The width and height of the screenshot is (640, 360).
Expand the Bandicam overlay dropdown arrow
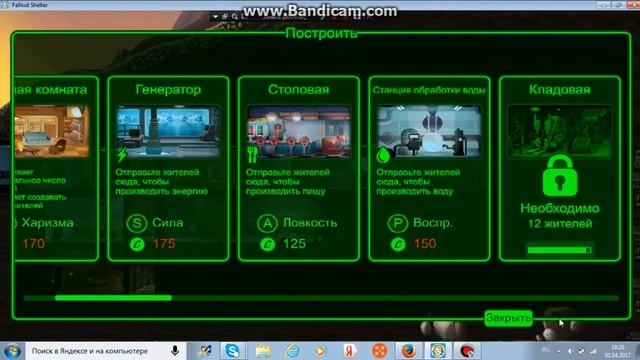[x=215, y=17]
